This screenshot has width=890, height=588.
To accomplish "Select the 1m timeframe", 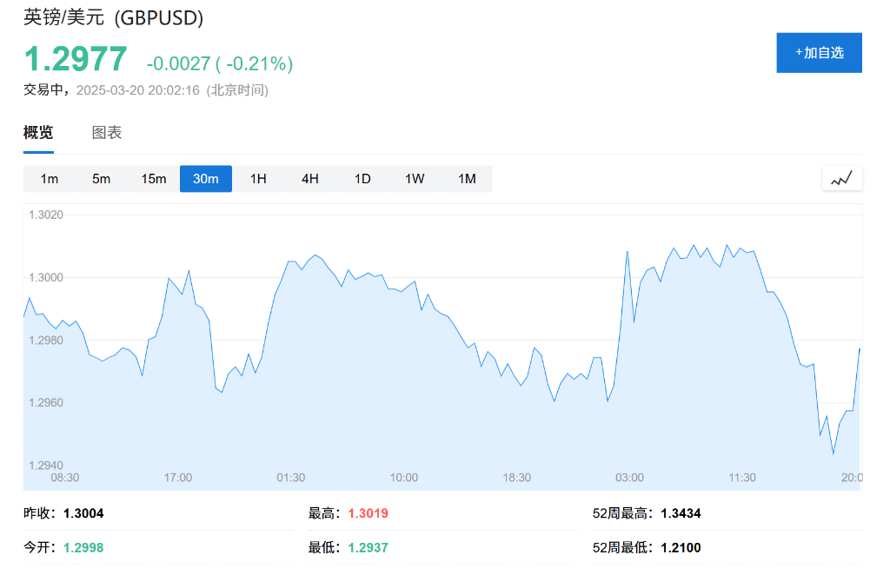I will coord(50,179).
